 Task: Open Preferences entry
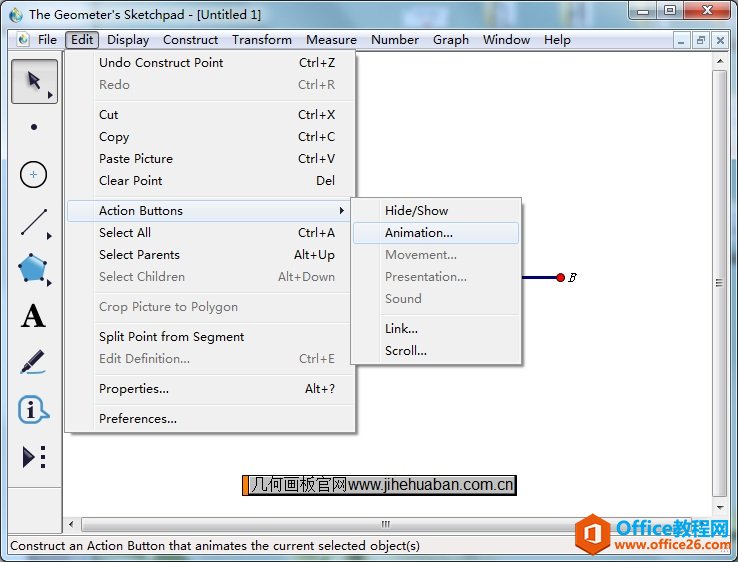click(210, 418)
